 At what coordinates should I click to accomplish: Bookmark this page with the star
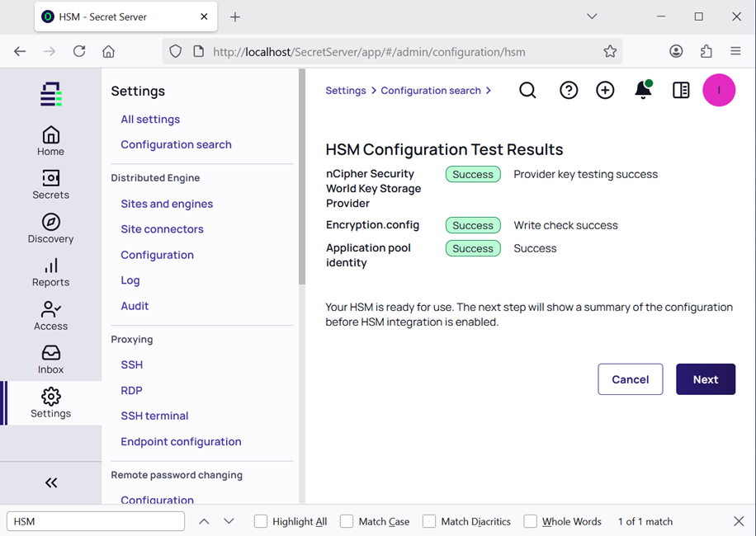pos(610,51)
